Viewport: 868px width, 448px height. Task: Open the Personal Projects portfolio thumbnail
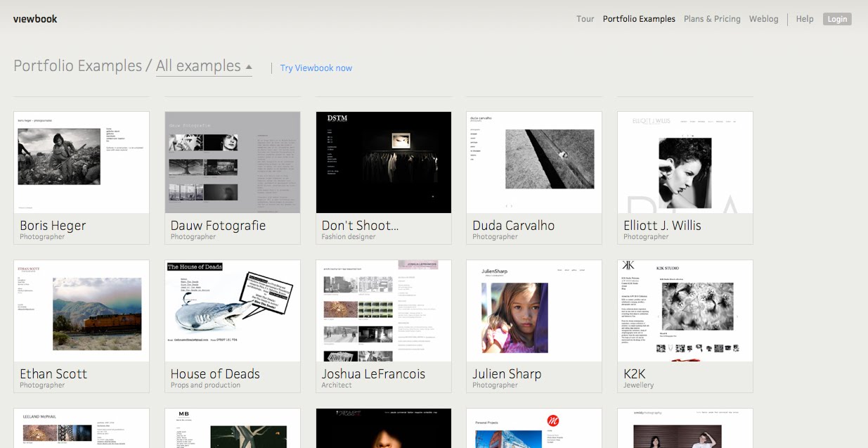click(x=534, y=428)
